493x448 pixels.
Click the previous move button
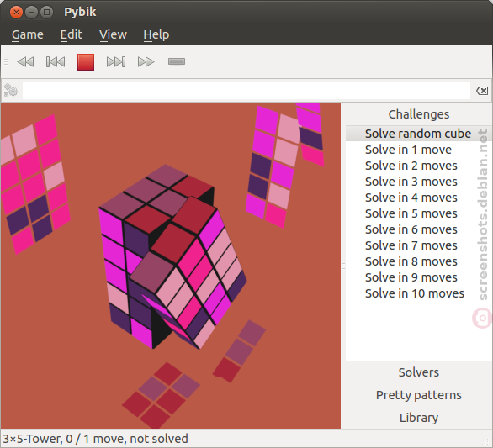point(56,61)
